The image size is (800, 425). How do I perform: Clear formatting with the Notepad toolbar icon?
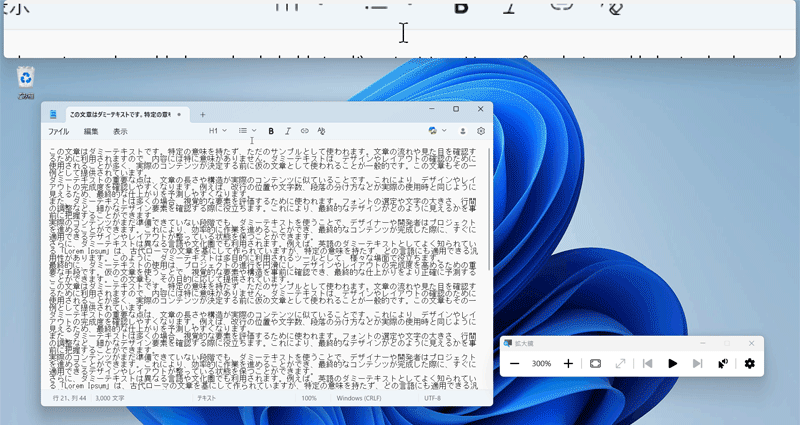321,131
